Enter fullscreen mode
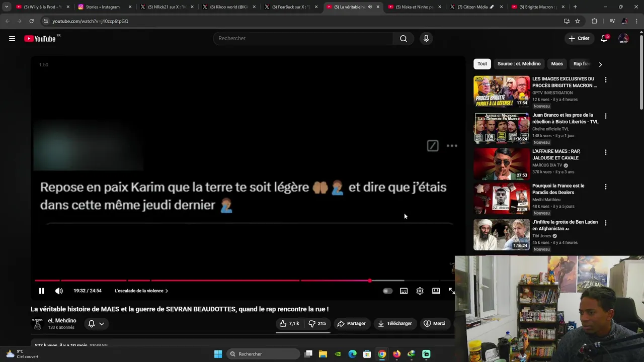Image resolution: width=644 pixels, height=362 pixels. [451, 291]
